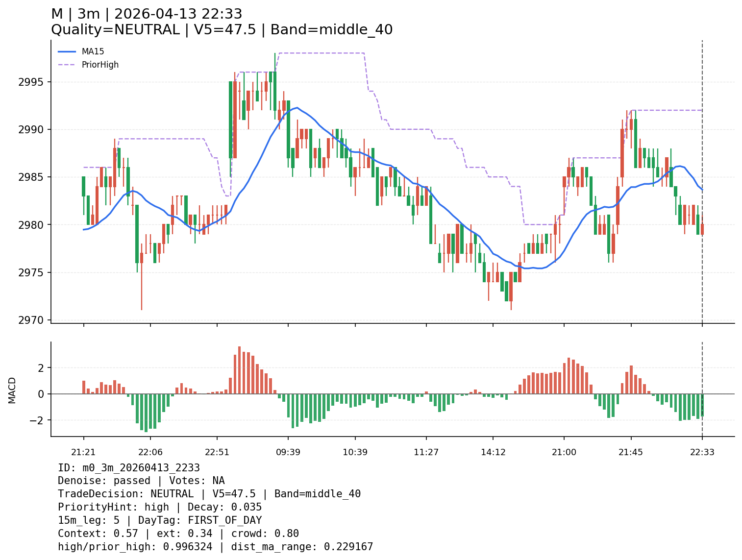The height and width of the screenshot is (560, 742).
Task: Click the MACD vertical axis title
Action: pos(12,390)
